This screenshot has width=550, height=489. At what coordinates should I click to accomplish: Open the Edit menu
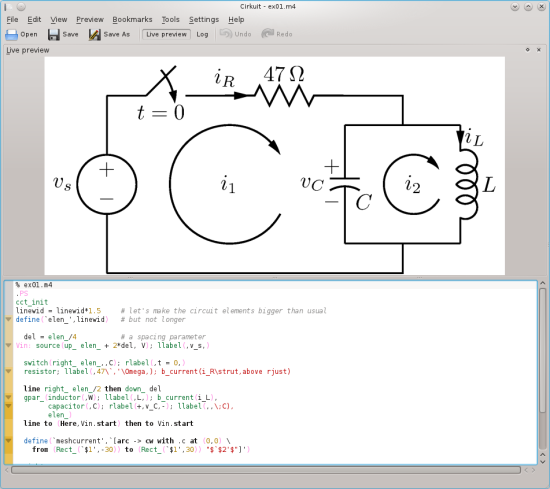[x=34, y=20]
